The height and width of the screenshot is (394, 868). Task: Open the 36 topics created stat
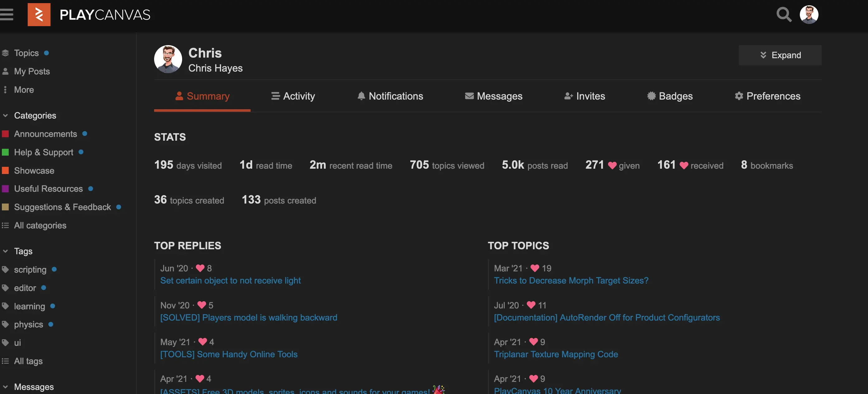[189, 200]
